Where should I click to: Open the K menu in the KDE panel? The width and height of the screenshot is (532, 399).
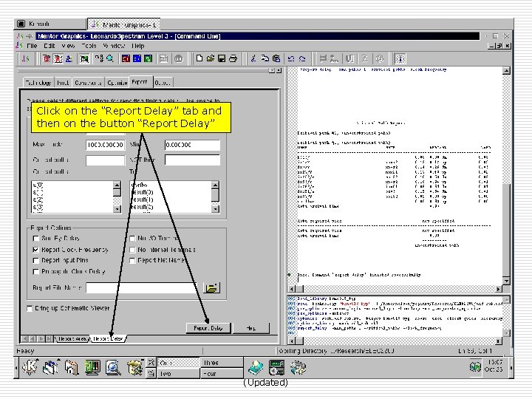click(x=30, y=367)
